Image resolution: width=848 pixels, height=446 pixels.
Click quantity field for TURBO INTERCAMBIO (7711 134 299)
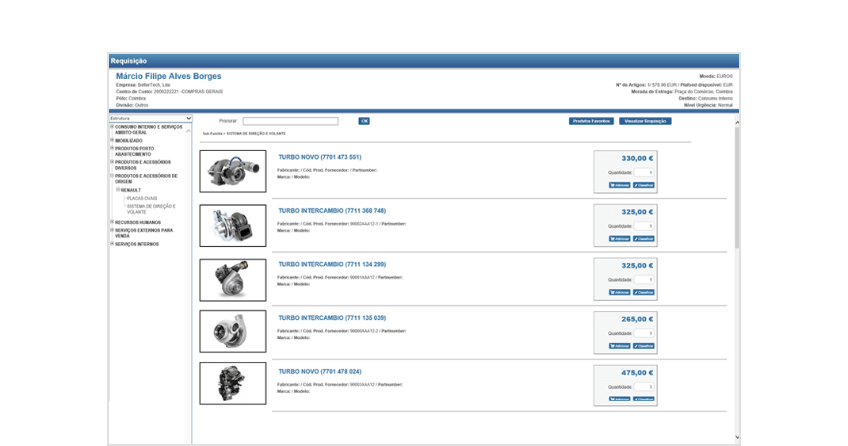coord(644,279)
